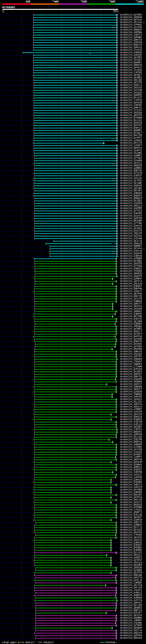Select hit label UniRef100_B9T1G0

pyautogui.click(x=131, y=20)
